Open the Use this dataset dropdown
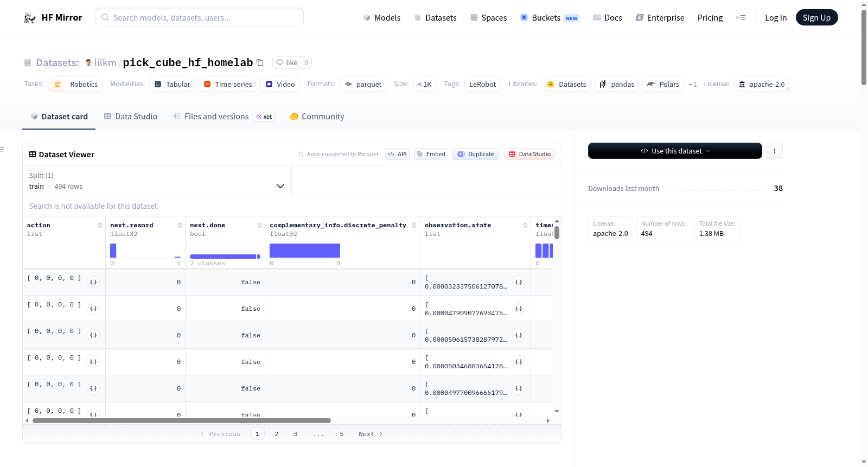The width and height of the screenshot is (868, 467). (x=675, y=151)
